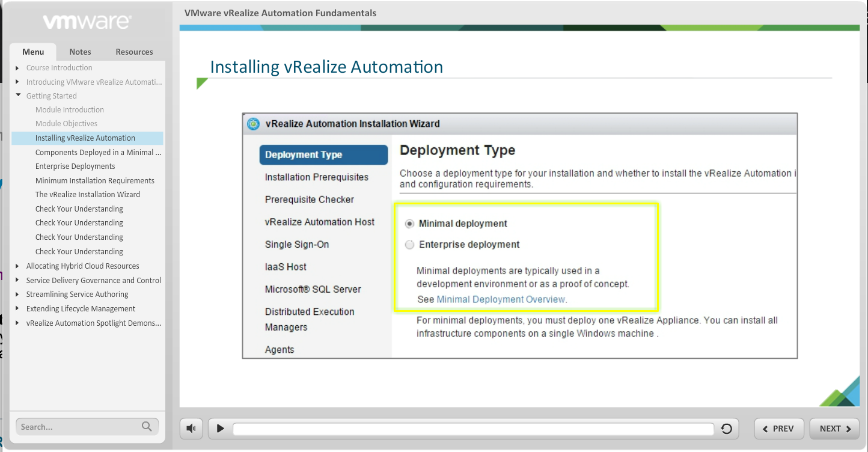Open the IaaS Host wizard step

(286, 267)
